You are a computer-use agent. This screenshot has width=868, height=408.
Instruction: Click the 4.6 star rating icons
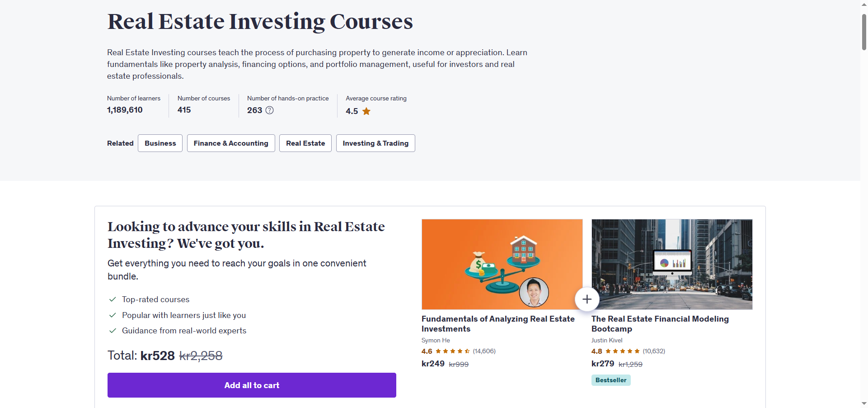coord(452,351)
